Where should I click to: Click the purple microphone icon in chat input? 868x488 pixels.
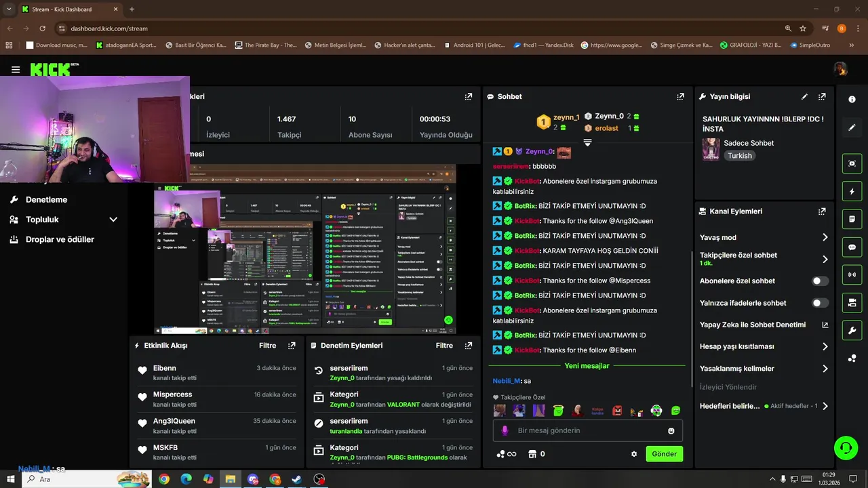pyautogui.click(x=504, y=430)
